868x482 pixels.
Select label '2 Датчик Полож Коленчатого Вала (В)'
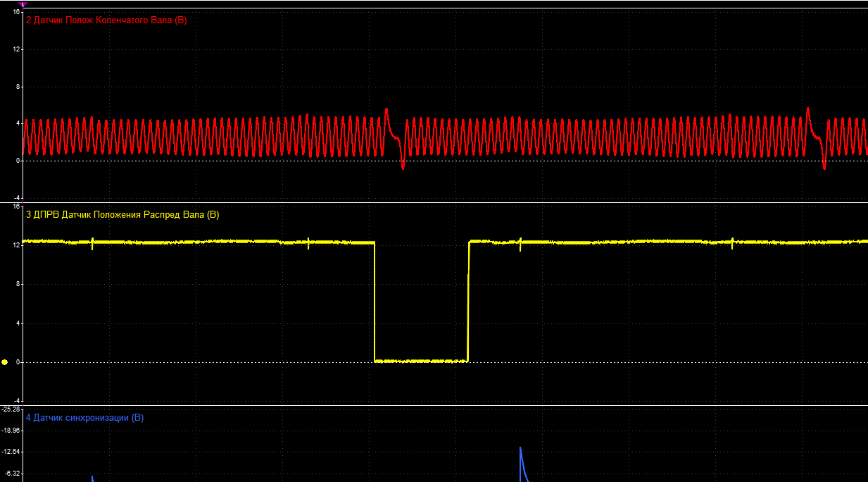coord(106,20)
